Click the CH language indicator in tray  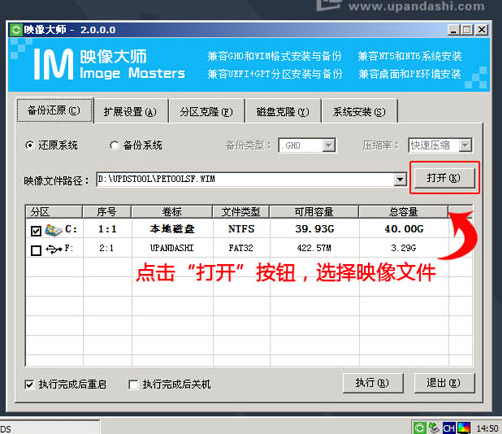tap(449, 428)
